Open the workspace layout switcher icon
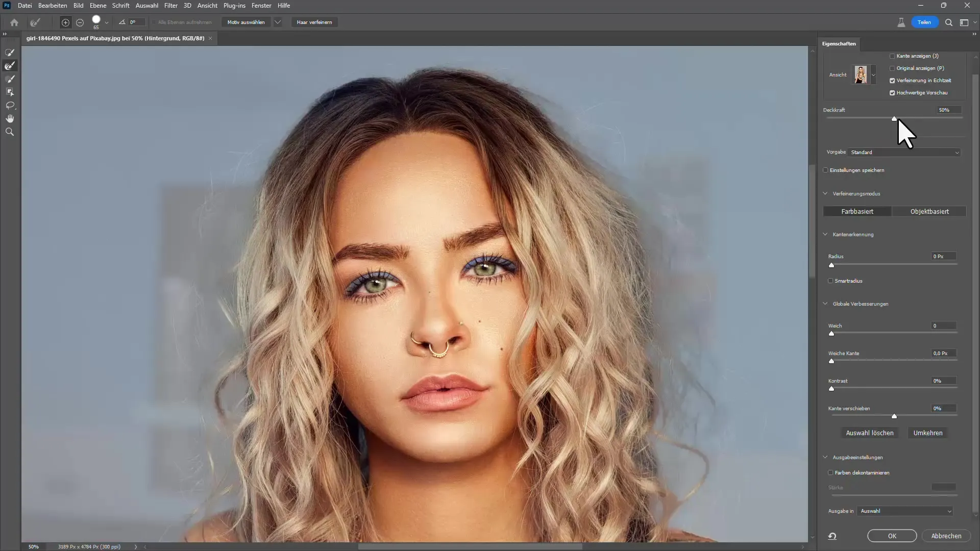This screenshot has height=551, width=980. 964,22
